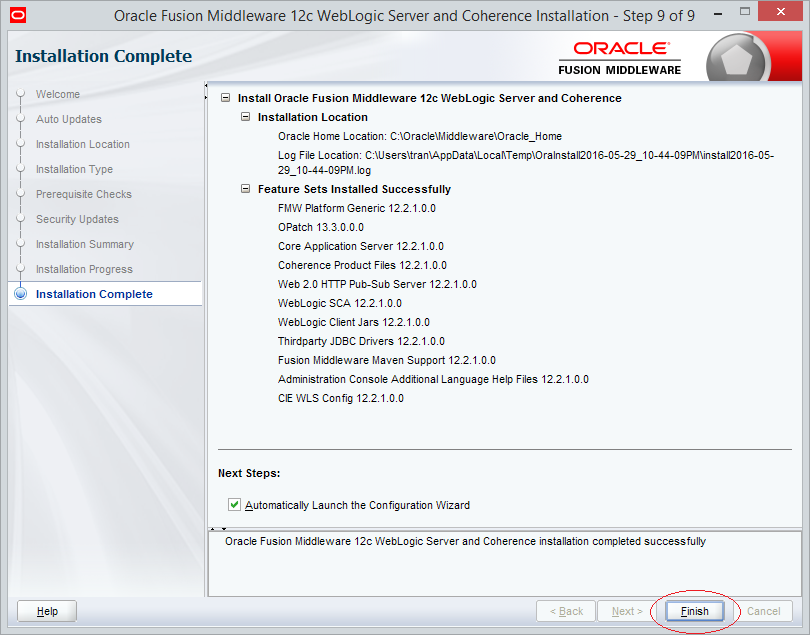Select Fusion Middleware Maven Support entry

386,360
